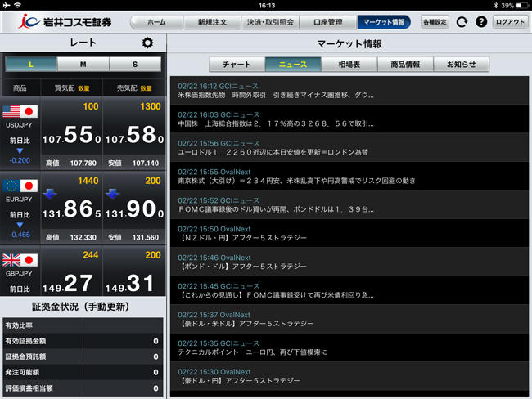Switch to チャート sub-tab
The image size is (532, 399).
point(237,65)
